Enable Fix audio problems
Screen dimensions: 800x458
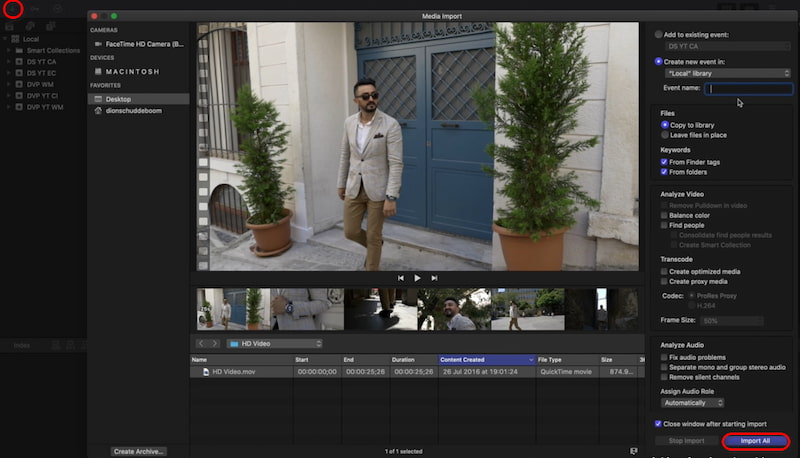[x=664, y=358]
